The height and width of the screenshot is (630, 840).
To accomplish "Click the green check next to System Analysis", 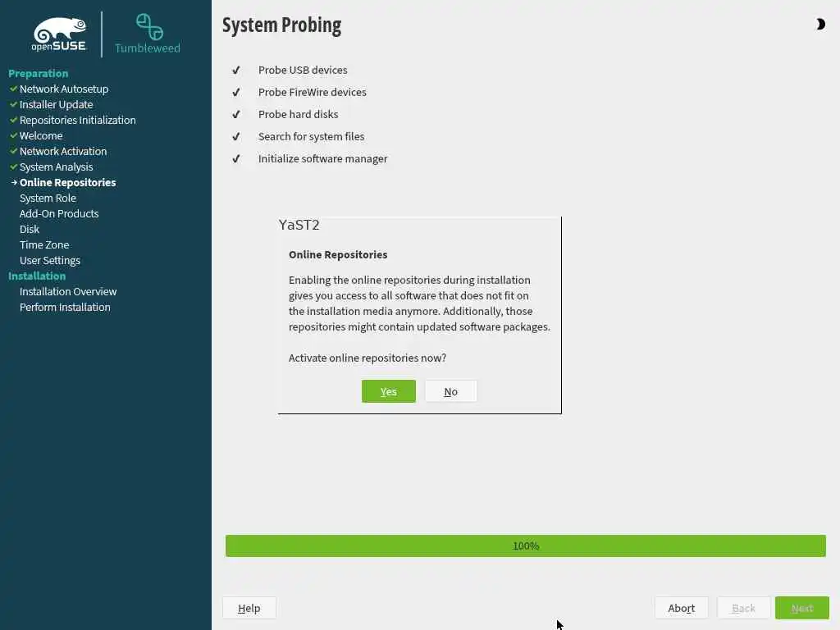I will [x=13, y=167].
